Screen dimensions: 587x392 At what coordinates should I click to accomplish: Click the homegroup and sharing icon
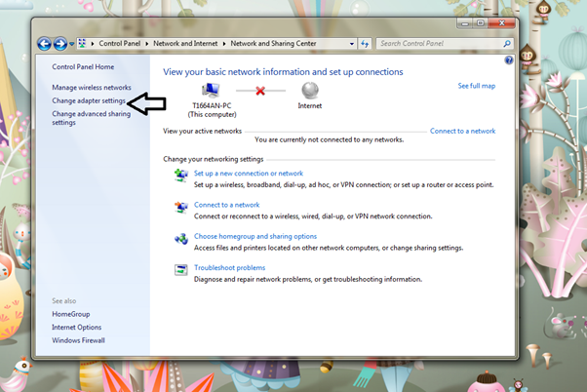[181, 238]
